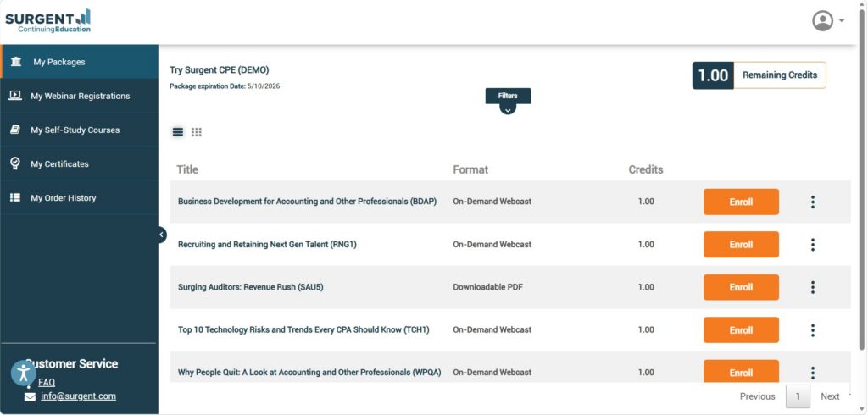The image size is (868, 415).
Task: Expand the Filters panel
Action: coord(508,96)
